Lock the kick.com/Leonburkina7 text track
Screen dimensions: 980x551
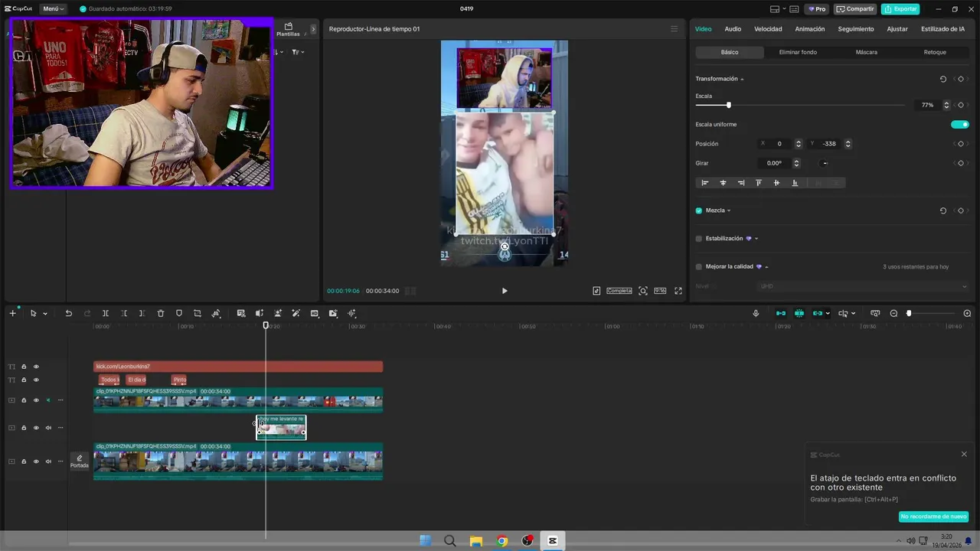pos(24,367)
